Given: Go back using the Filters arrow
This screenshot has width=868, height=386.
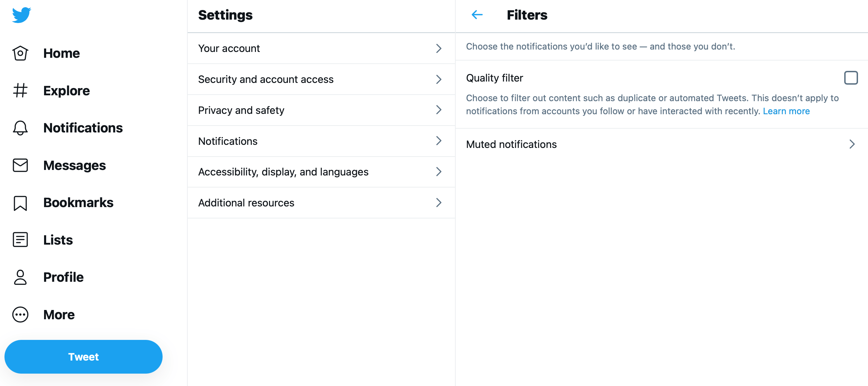Looking at the screenshot, I should click(477, 15).
